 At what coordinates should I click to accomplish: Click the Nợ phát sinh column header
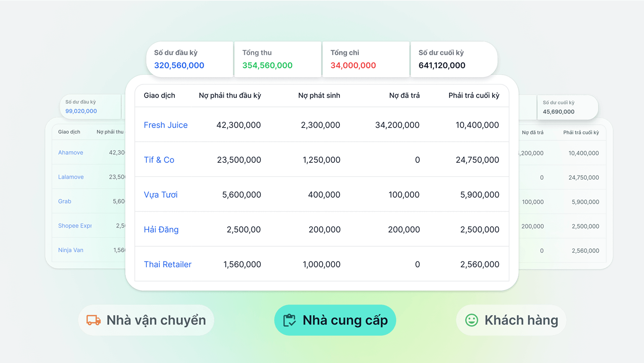tap(319, 96)
